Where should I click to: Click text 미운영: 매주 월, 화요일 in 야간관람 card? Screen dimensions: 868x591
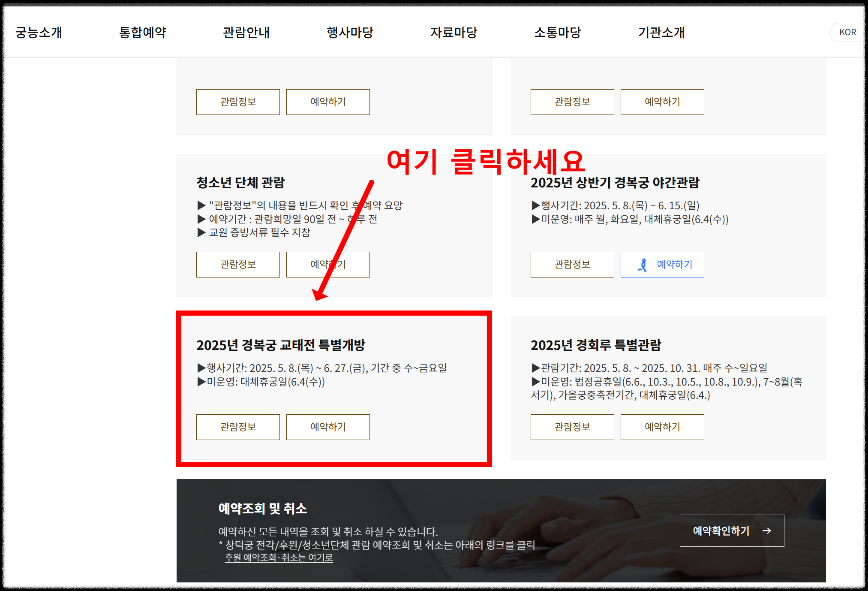point(592,219)
